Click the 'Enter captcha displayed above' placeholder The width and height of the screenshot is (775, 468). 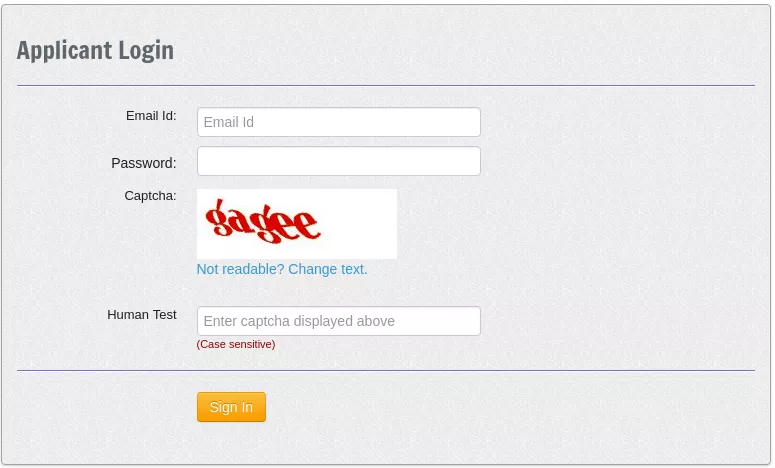299,321
